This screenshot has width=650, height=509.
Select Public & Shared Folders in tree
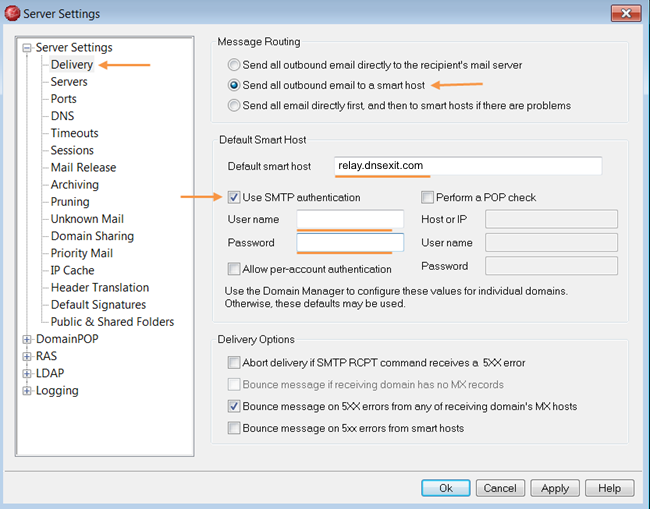112,322
